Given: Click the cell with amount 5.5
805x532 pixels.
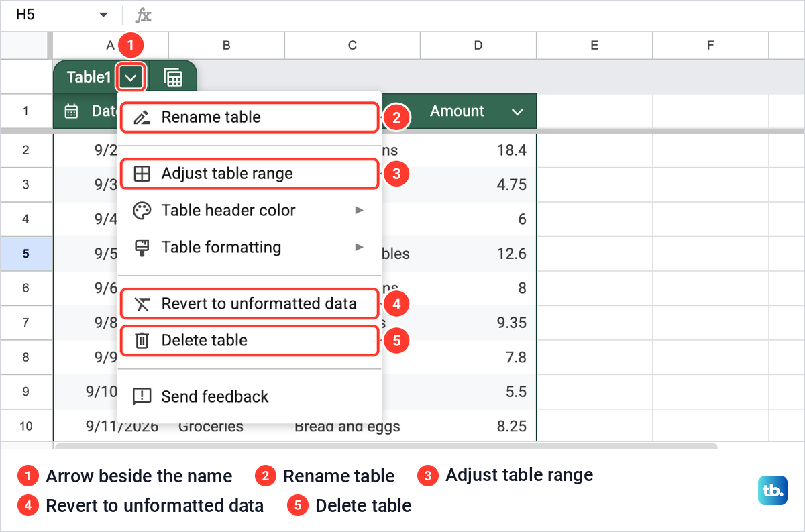Looking at the screenshot, I should 478,392.
